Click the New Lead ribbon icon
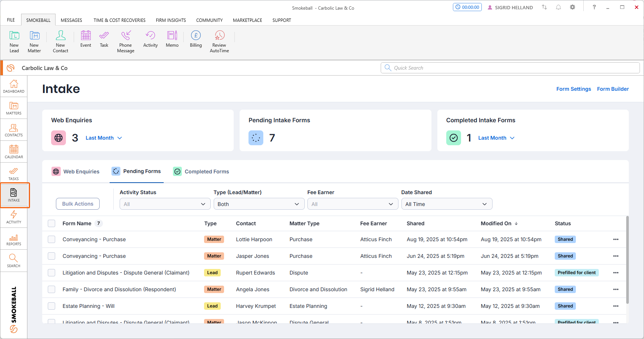This screenshot has width=644, height=339. point(14,41)
